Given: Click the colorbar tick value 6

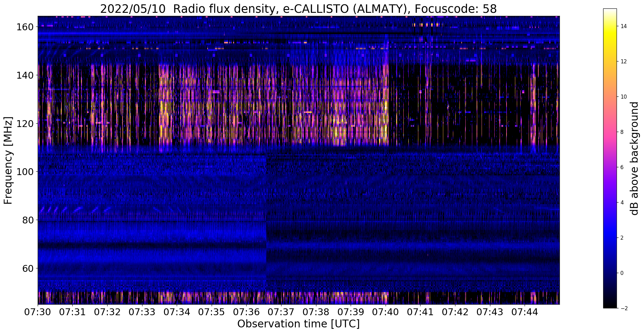Looking at the screenshot, I should click(622, 167).
